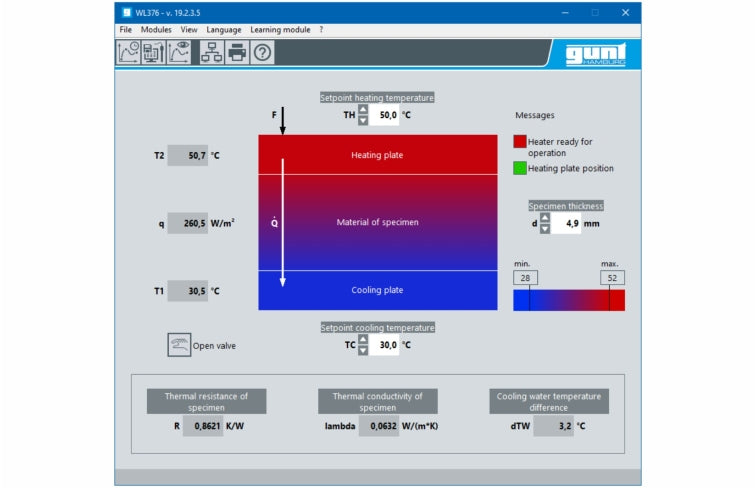Open the Modules menu

tap(156, 30)
